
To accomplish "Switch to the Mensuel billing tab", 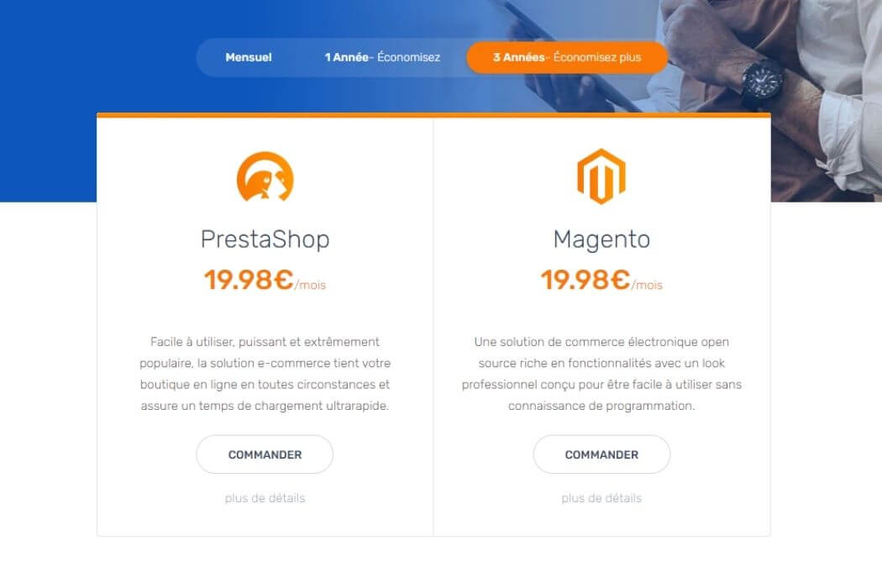I will pos(248,57).
